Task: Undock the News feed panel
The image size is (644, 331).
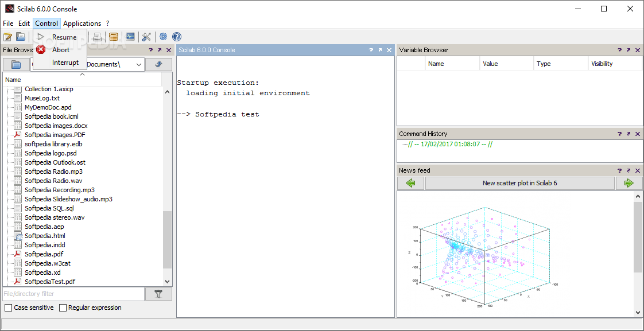Action: point(629,170)
